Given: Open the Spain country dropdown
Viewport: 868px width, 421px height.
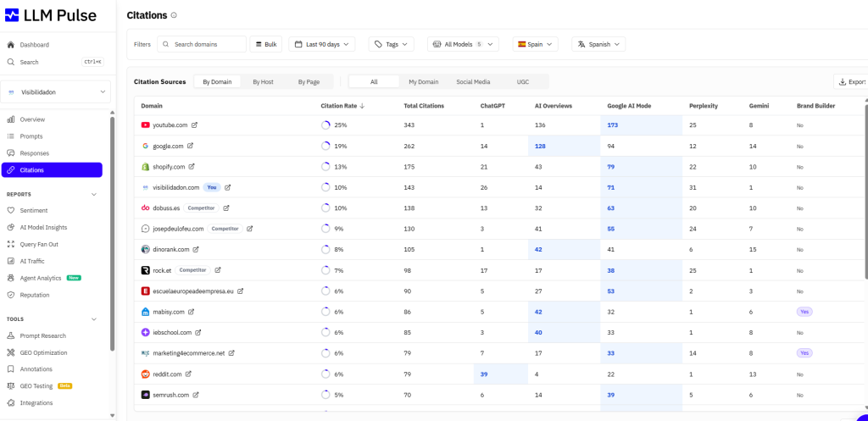Looking at the screenshot, I should (x=536, y=44).
